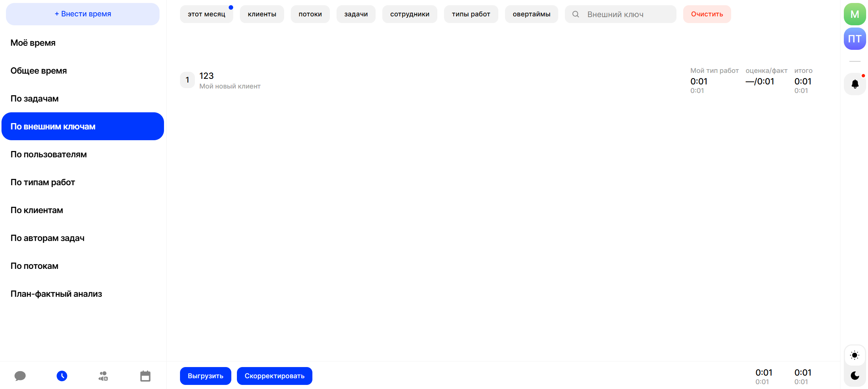The image size is (868, 389).
Task: Open the calendar icon in bottom bar
Action: [145, 376]
